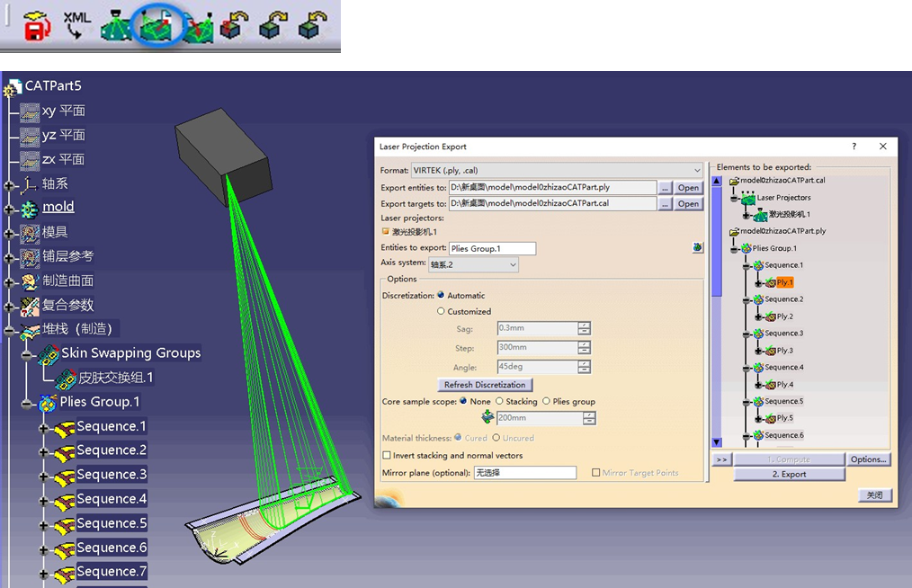The image size is (912, 588).
Task: Toggle Mirror Target Points checkbox
Action: tap(595, 472)
